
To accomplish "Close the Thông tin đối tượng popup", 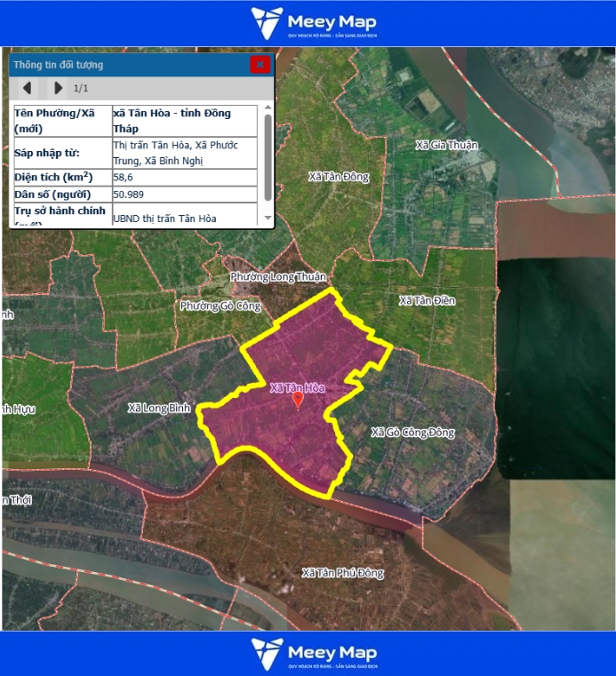I will point(260,65).
